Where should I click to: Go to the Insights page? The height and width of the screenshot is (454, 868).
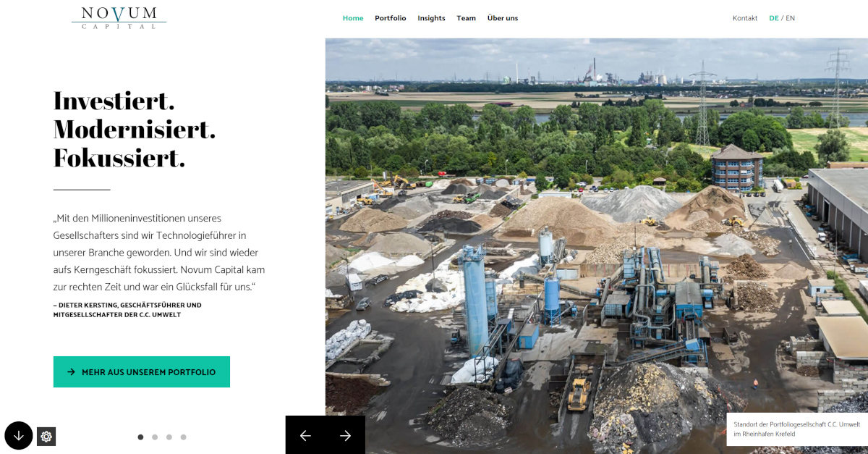(431, 18)
